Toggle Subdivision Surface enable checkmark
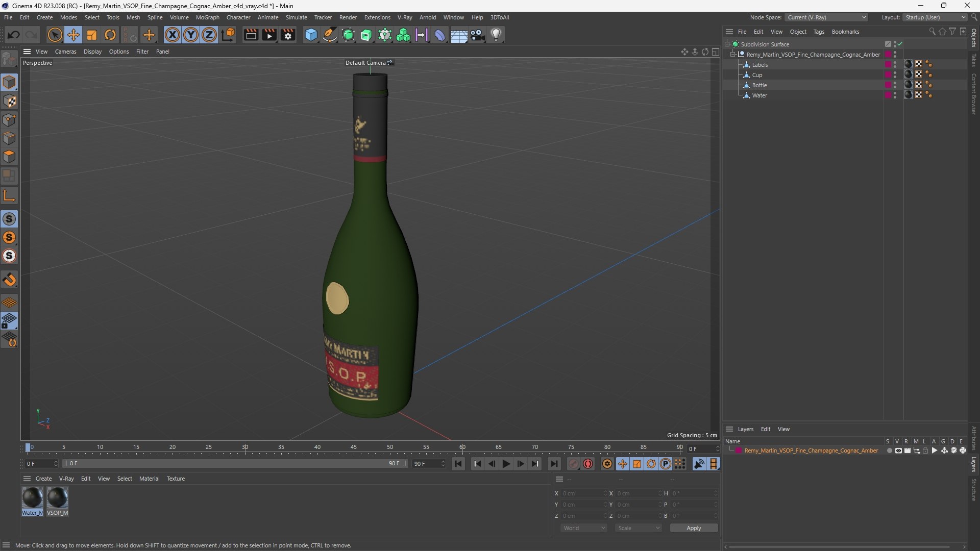Viewport: 980px width, 551px height. click(900, 44)
